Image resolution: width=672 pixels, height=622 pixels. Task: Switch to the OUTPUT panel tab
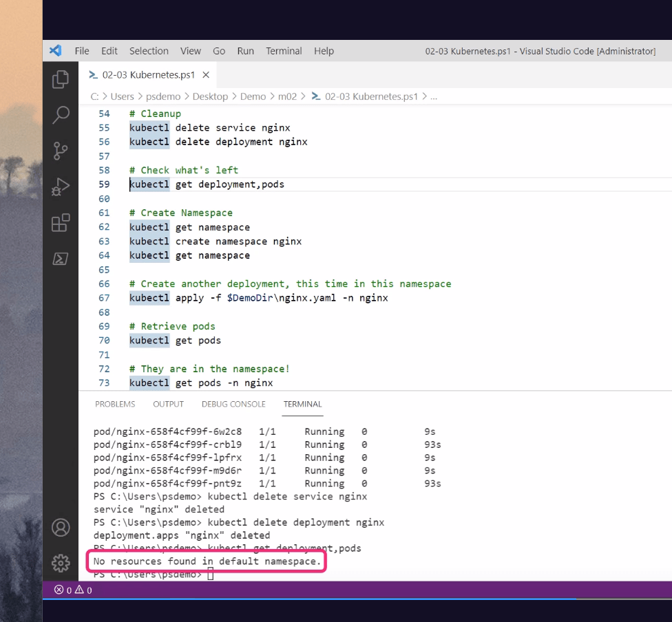point(169,404)
